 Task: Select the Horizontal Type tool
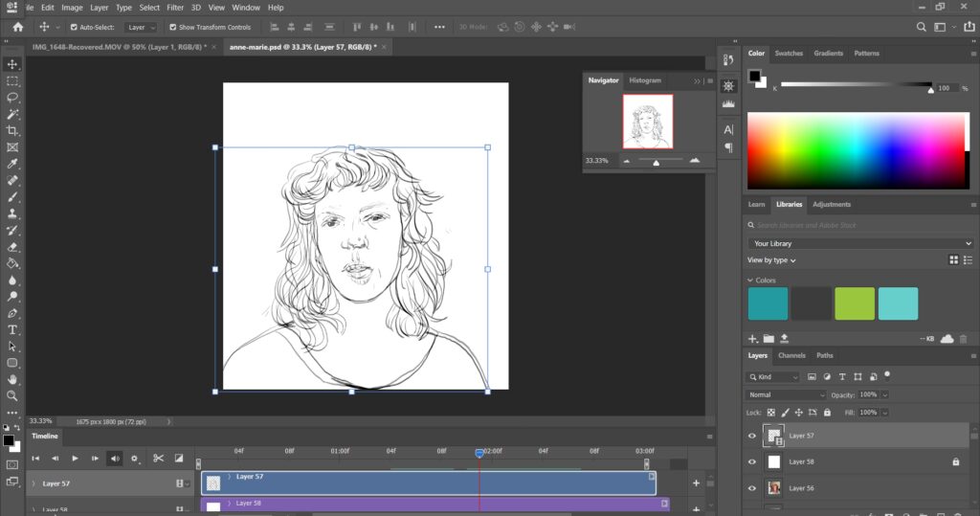point(12,329)
